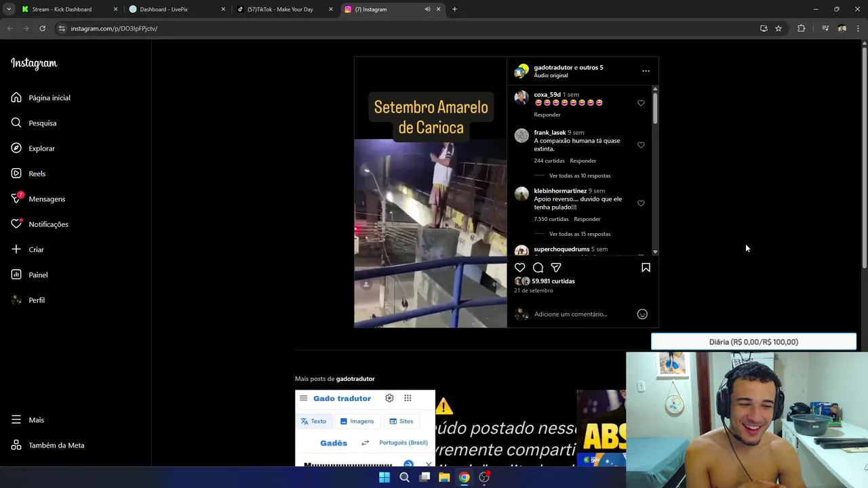Screen dimensions: 868x488
Task: Reload the page
Action: (42, 28)
